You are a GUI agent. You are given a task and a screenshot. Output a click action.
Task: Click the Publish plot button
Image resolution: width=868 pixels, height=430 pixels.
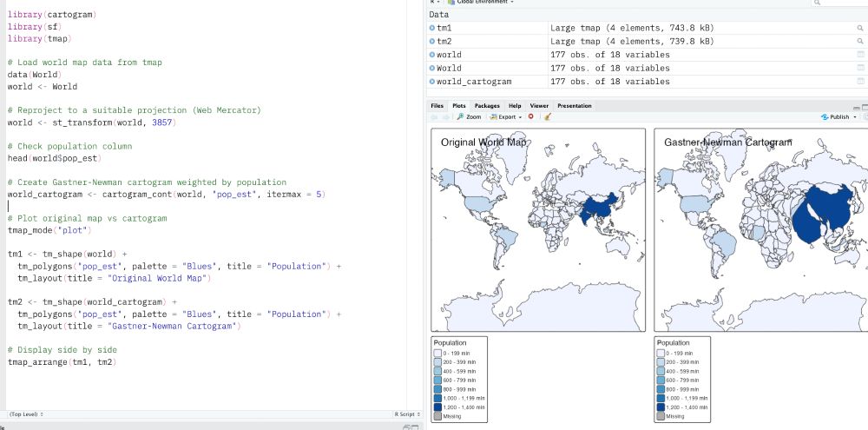click(x=835, y=117)
